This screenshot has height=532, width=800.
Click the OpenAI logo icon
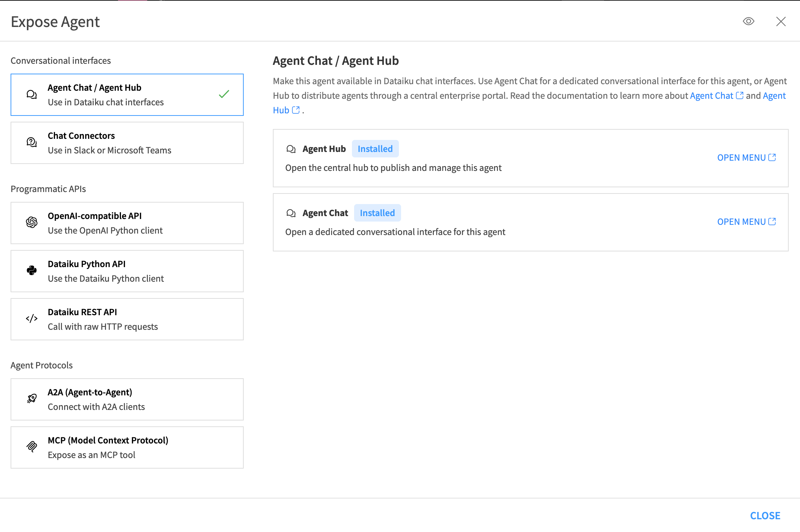point(32,222)
